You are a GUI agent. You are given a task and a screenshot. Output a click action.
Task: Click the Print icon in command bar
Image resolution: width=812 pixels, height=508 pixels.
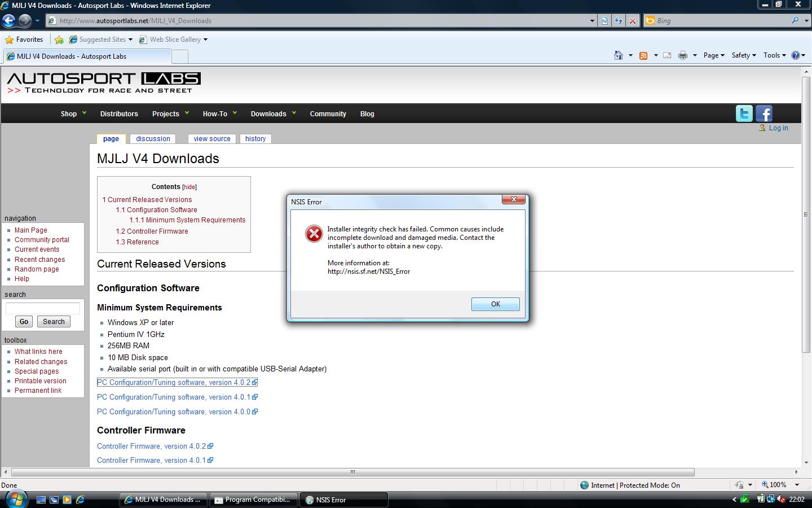coord(683,55)
